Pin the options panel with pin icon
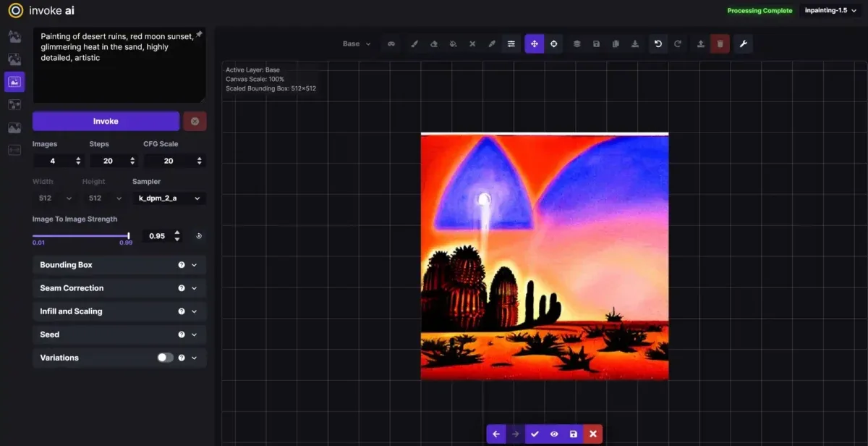The image size is (868, 446). [x=199, y=35]
